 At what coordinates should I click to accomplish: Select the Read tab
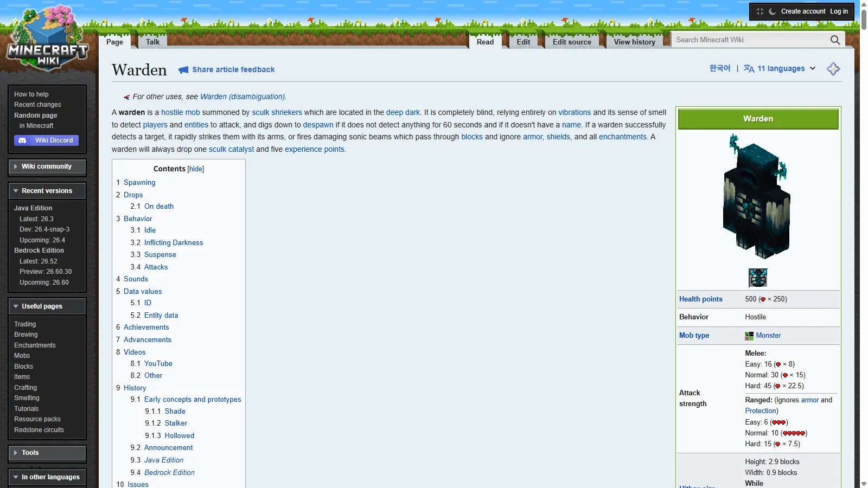485,42
